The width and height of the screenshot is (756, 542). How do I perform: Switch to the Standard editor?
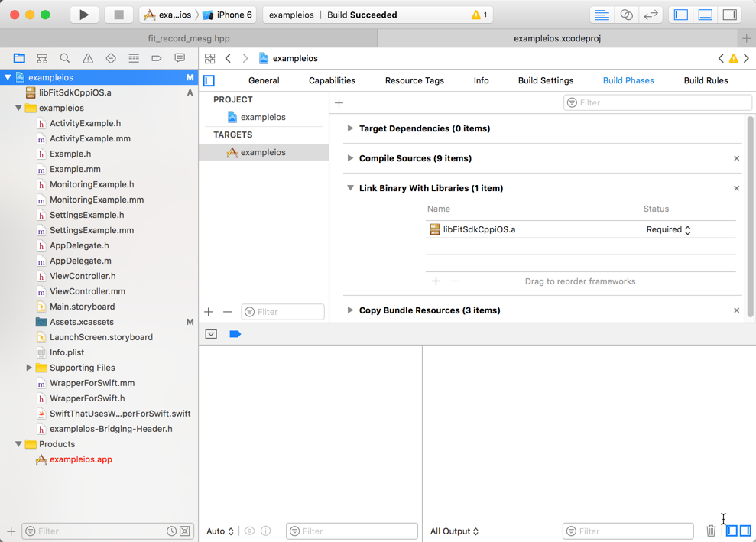click(602, 15)
